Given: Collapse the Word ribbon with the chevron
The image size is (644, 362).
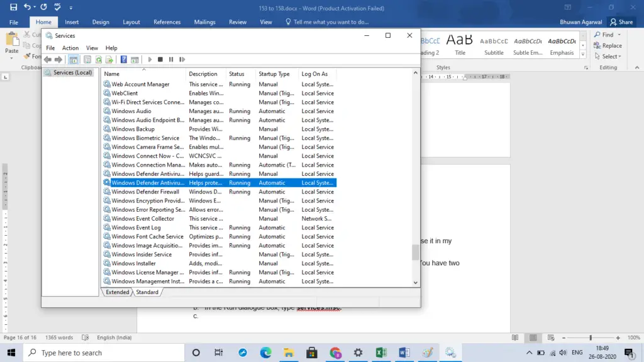Looking at the screenshot, I should pos(637,67).
